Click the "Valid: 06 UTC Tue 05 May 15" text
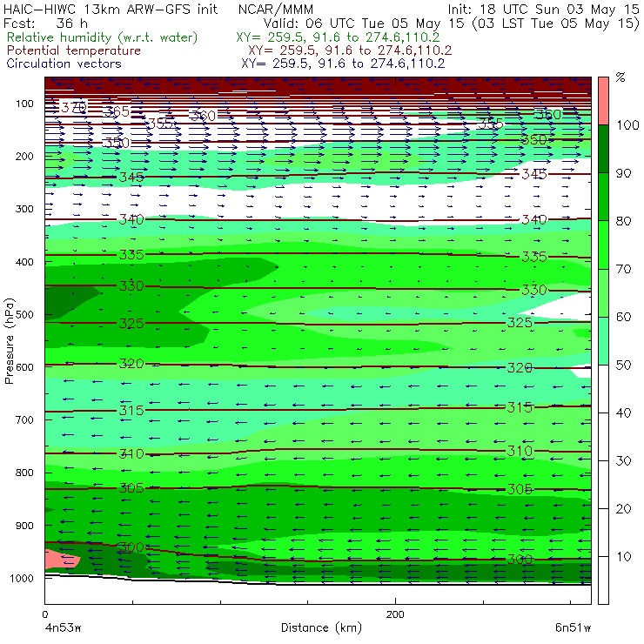The width and height of the screenshot is (644, 644). click(366, 23)
